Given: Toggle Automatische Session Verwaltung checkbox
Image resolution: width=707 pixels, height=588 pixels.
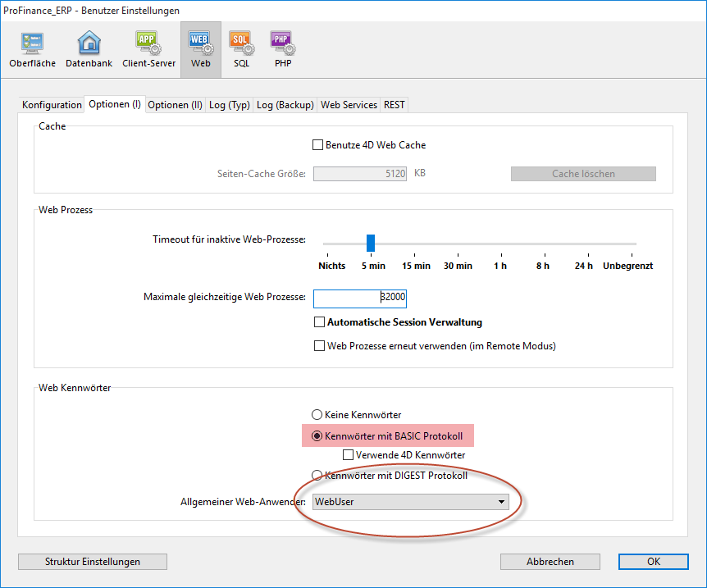Looking at the screenshot, I should pyautogui.click(x=321, y=322).
